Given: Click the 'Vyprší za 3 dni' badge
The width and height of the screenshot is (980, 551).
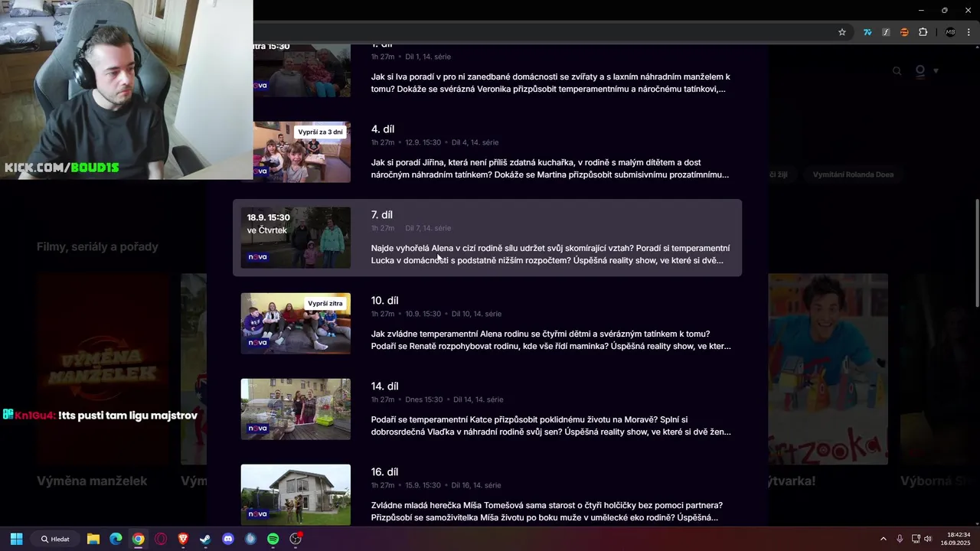Looking at the screenshot, I should click(320, 132).
